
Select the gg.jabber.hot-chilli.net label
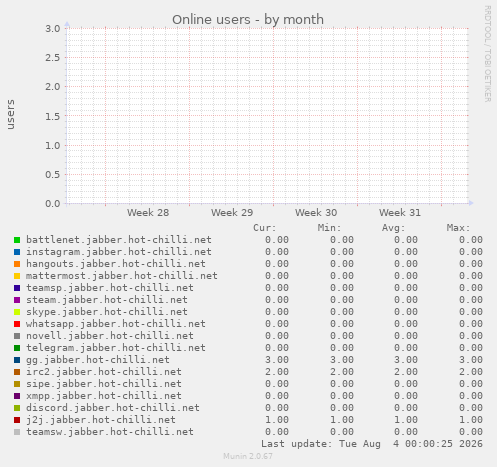(98, 360)
